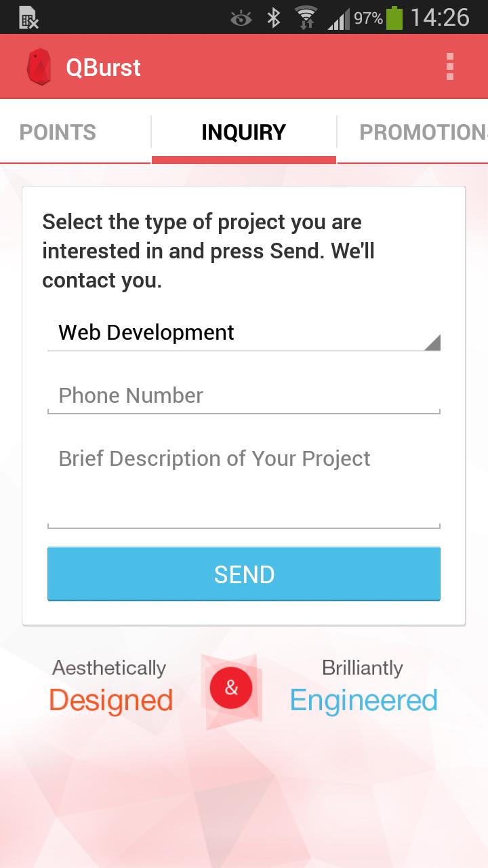Tap the Wi-Fi status bar icon
Viewport: 488px width, 868px height.
pyautogui.click(x=306, y=18)
